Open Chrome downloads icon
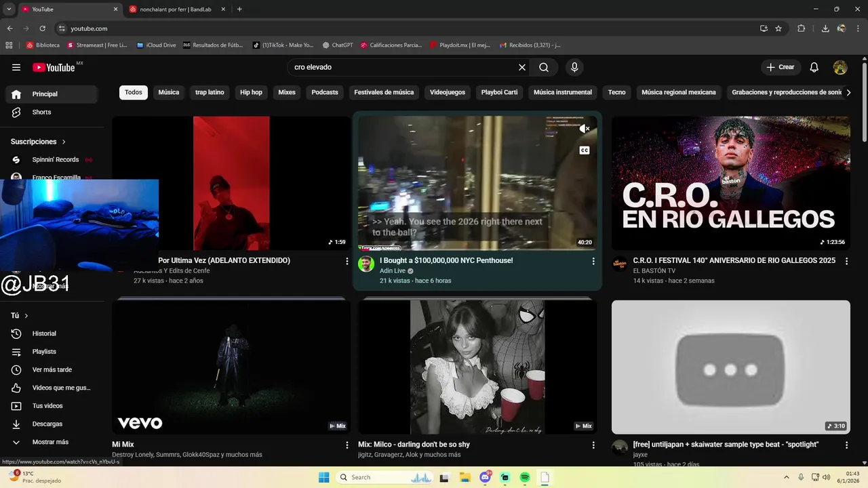This screenshot has width=868, height=488. [x=825, y=28]
